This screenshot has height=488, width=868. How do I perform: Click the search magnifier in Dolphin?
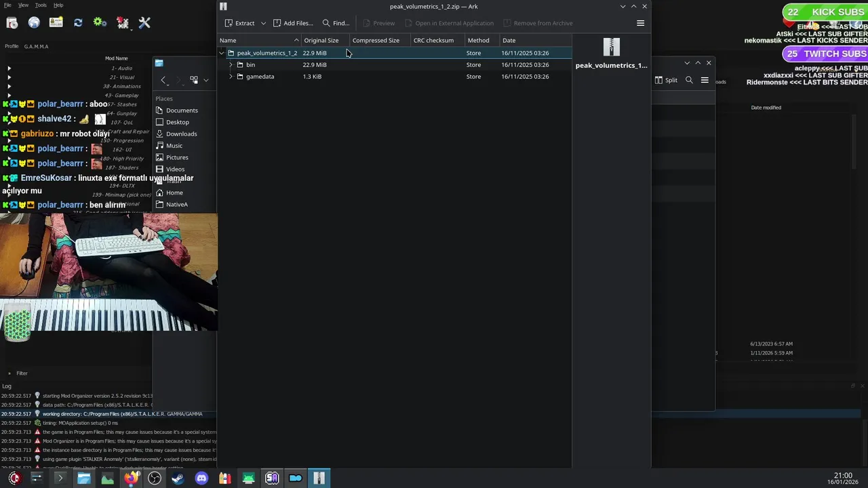click(x=689, y=80)
